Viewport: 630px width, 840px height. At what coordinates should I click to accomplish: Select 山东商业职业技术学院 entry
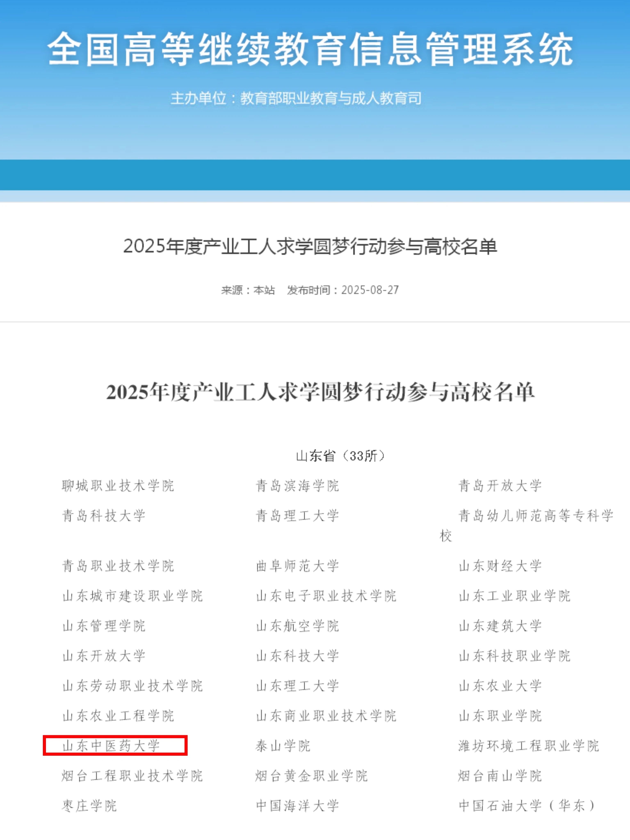coord(326,716)
